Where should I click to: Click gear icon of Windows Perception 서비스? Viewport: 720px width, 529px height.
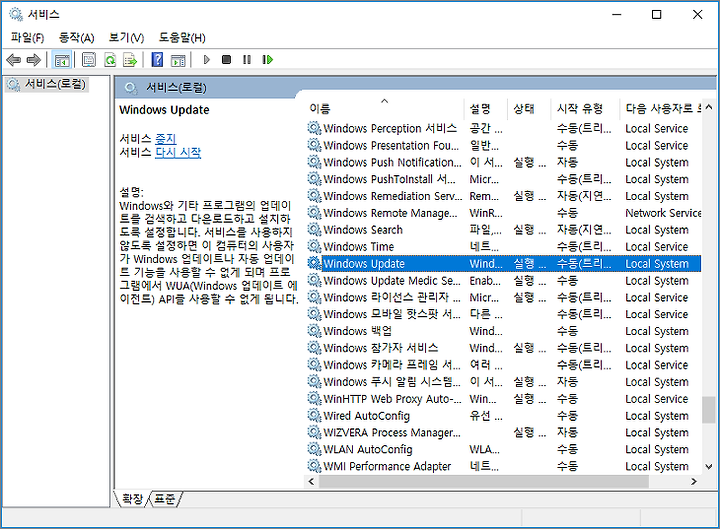tap(314, 128)
